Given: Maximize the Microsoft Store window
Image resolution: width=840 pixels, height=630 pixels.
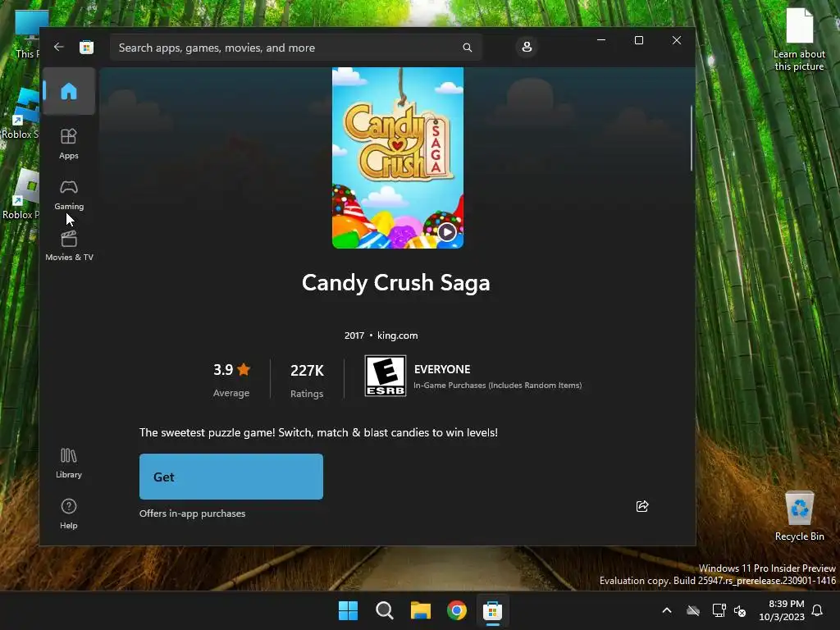Looking at the screenshot, I should [638, 40].
